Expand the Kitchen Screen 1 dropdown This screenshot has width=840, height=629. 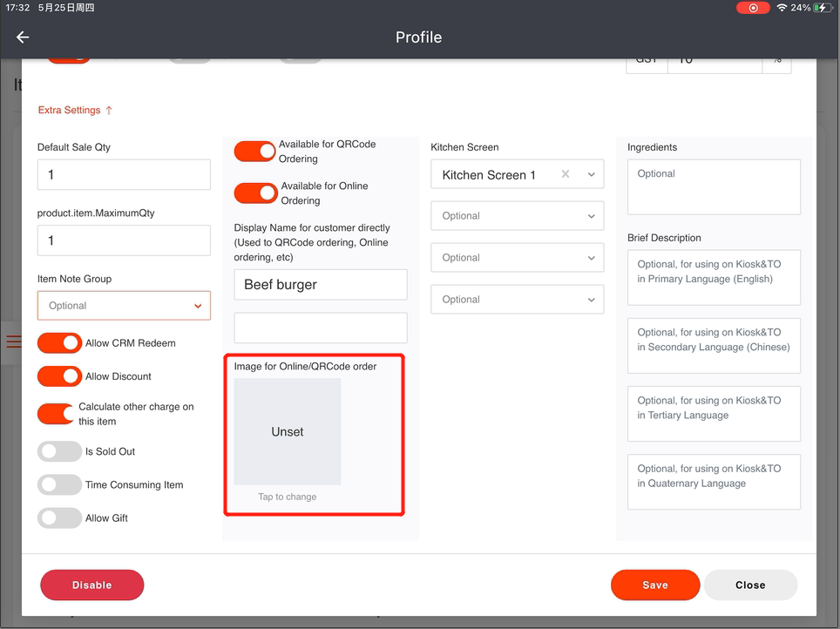pos(592,175)
